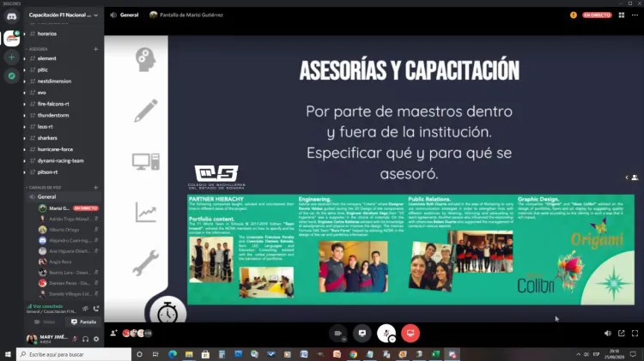Select the Capacitación F1 server icon

[x=11, y=39]
